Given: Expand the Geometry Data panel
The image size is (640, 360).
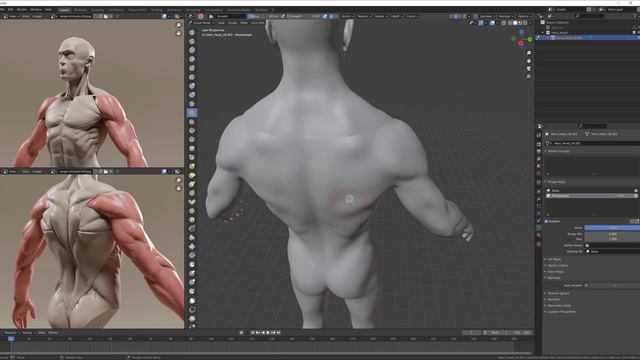Looking at the screenshot, I should (559, 305).
